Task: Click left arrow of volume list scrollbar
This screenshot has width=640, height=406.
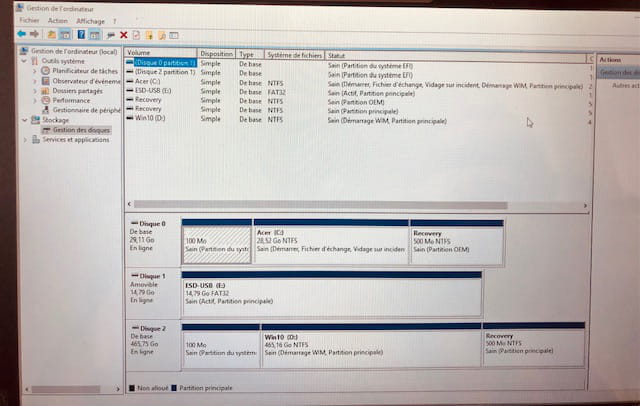Action: [129, 204]
